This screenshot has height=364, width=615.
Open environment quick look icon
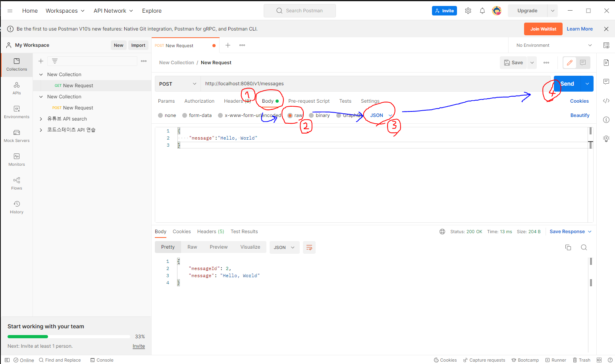coord(606,45)
